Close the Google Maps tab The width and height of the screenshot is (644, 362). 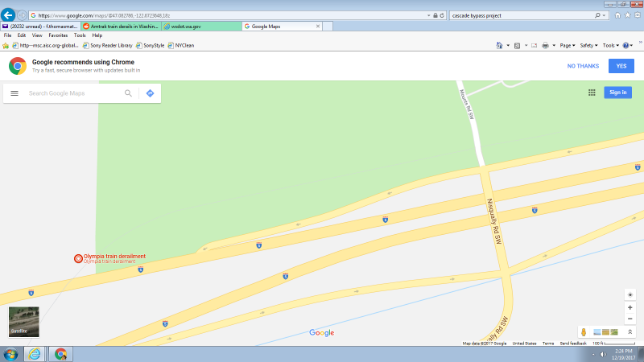[318, 27]
